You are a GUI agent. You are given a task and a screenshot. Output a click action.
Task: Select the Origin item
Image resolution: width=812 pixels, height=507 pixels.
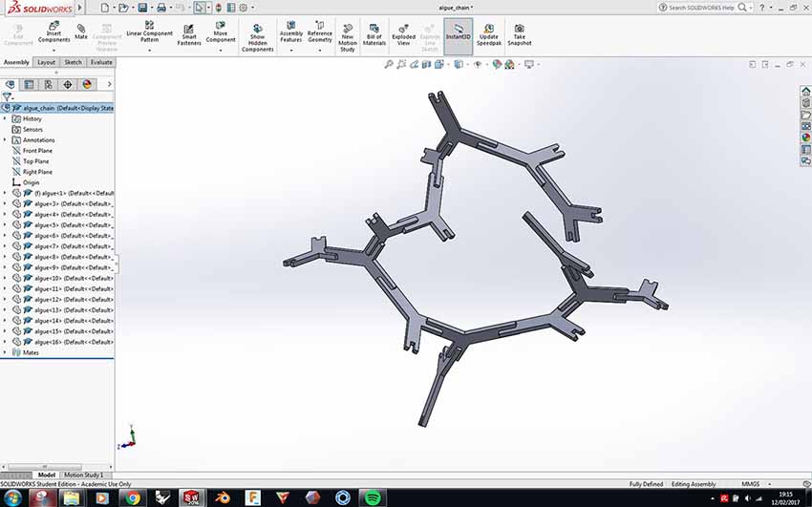[x=31, y=182]
